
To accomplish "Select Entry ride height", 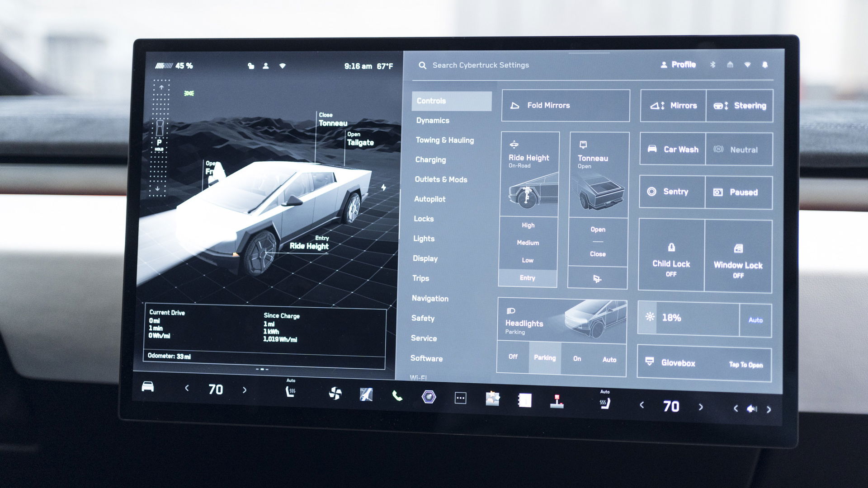I will pyautogui.click(x=528, y=278).
